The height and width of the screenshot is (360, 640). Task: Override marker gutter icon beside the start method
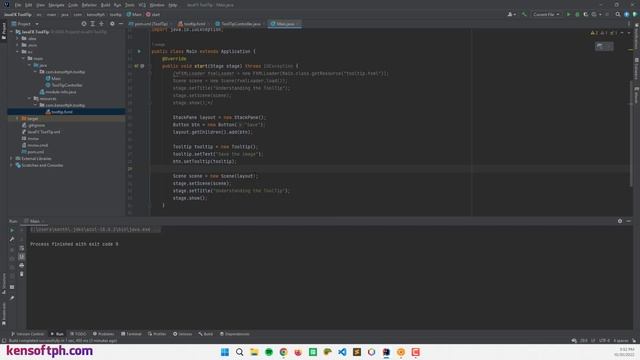(136, 66)
